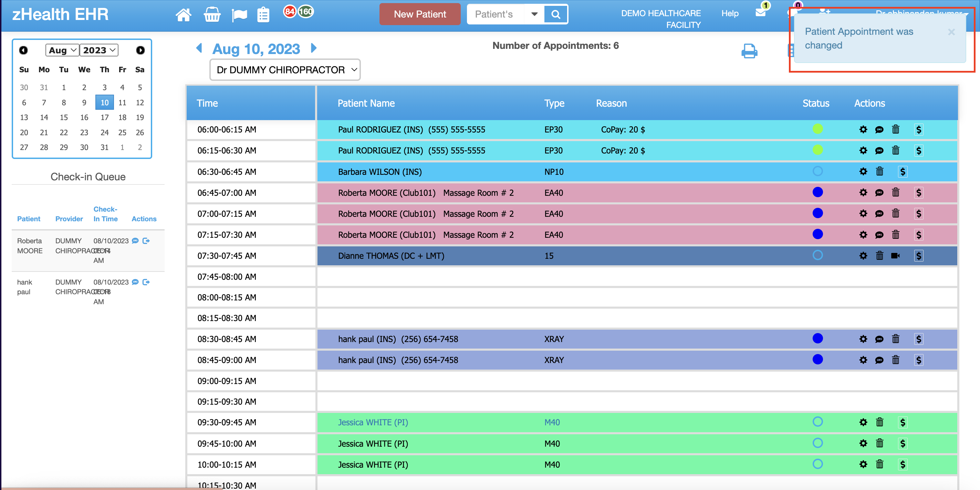The image size is (980, 490).
Task: Print the schedule with printer icon
Action: click(x=749, y=51)
